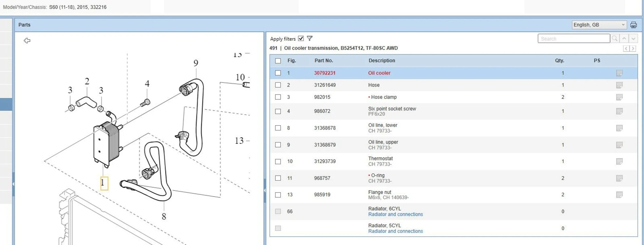
Task: Click the search magnifier icon
Action: click(x=615, y=39)
